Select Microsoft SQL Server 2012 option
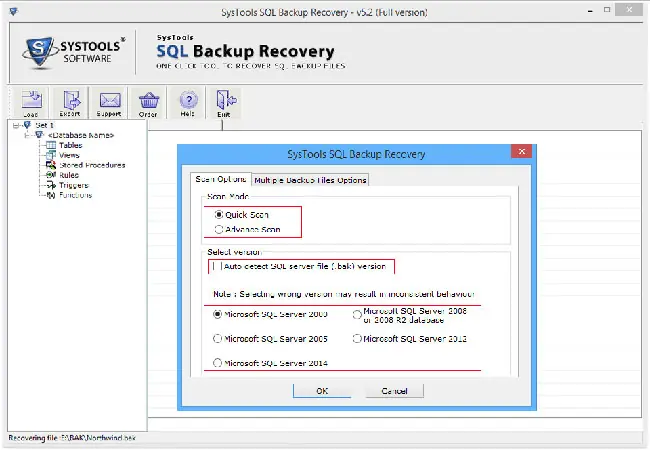 [x=357, y=339]
